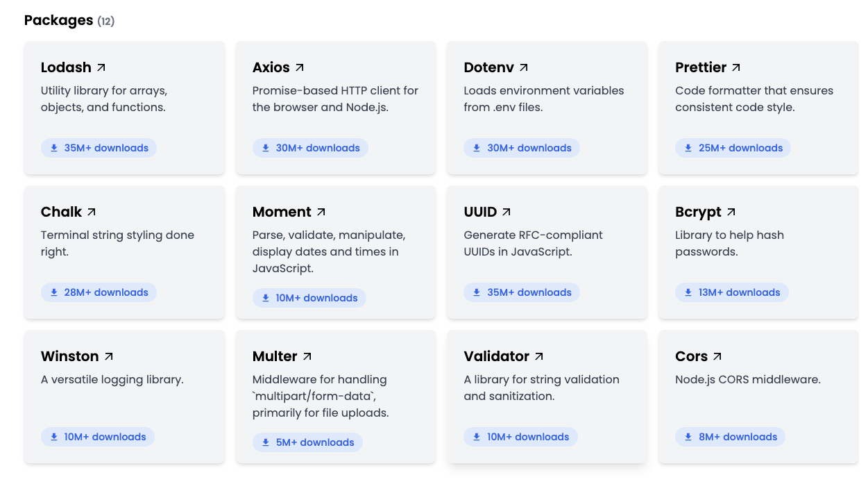Click UUID's "35M+ downloads" text
Viewport: 868px width, 491px height.
click(529, 292)
